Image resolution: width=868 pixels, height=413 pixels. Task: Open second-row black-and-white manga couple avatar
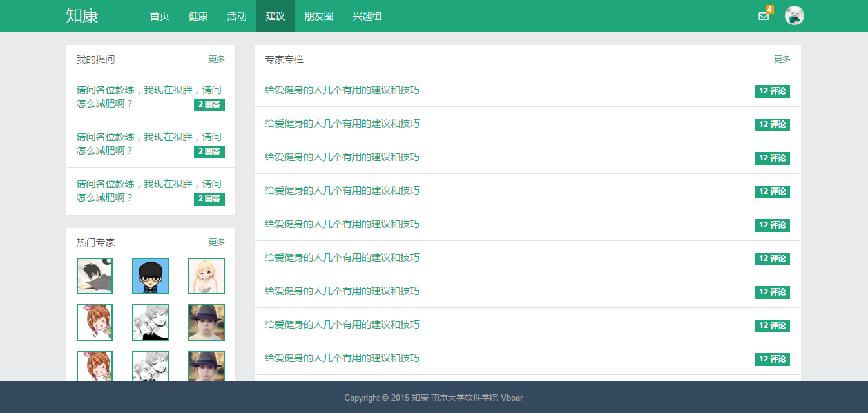click(x=150, y=322)
